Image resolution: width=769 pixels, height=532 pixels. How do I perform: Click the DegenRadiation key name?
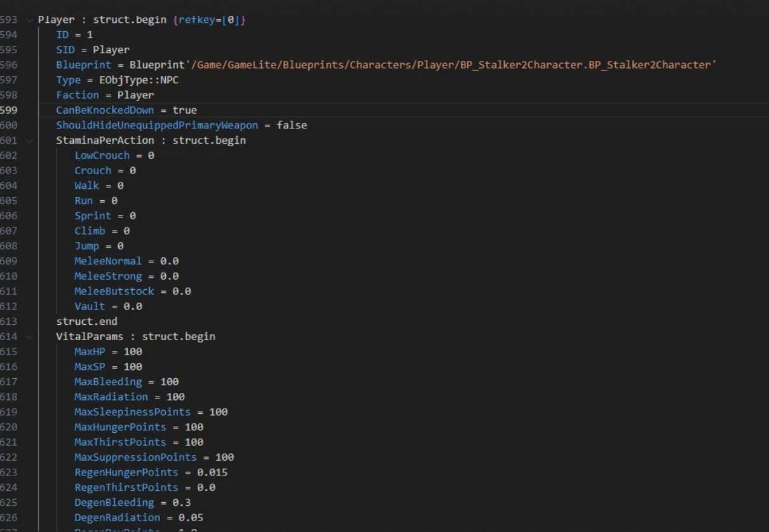click(x=117, y=518)
